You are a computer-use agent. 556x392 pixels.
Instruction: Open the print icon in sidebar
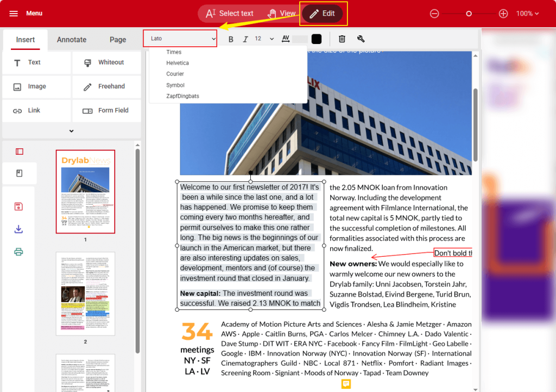[18, 251]
